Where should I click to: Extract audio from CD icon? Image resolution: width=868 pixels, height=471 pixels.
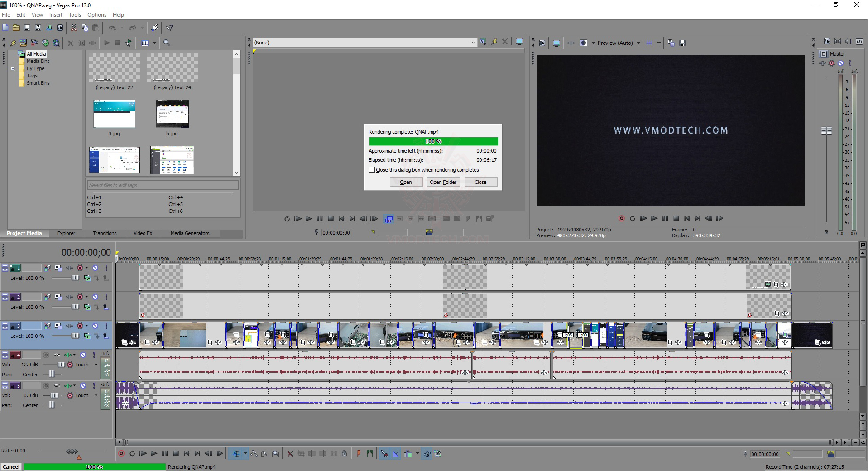[45, 43]
